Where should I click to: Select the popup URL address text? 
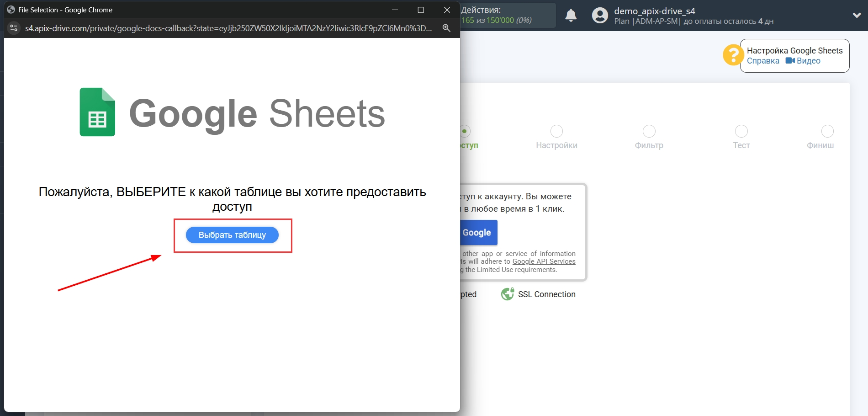[x=228, y=28]
